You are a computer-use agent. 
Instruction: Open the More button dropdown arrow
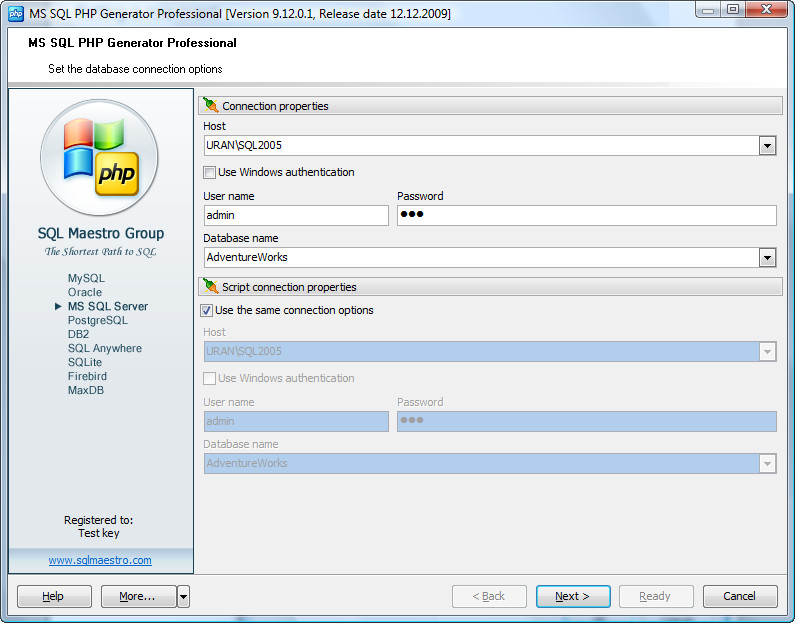click(184, 597)
